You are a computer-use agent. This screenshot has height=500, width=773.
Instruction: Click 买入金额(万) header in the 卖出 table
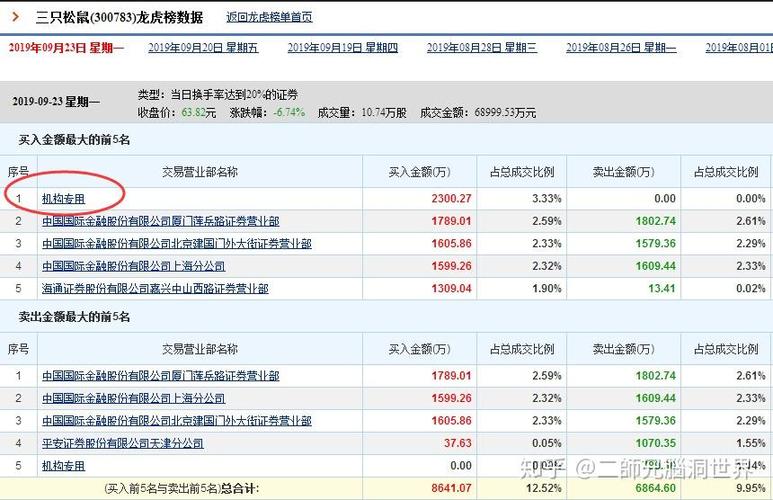[x=420, y=349]
